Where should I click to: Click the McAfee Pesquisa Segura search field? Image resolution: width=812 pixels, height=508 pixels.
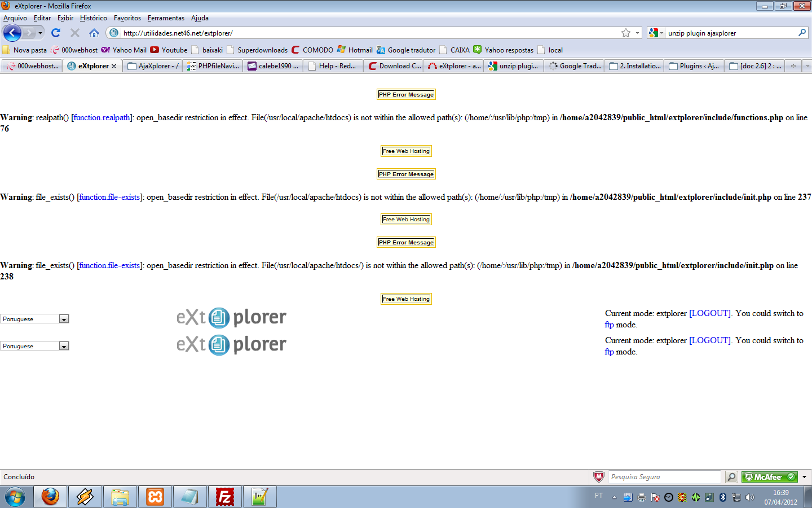click(665, 477)
